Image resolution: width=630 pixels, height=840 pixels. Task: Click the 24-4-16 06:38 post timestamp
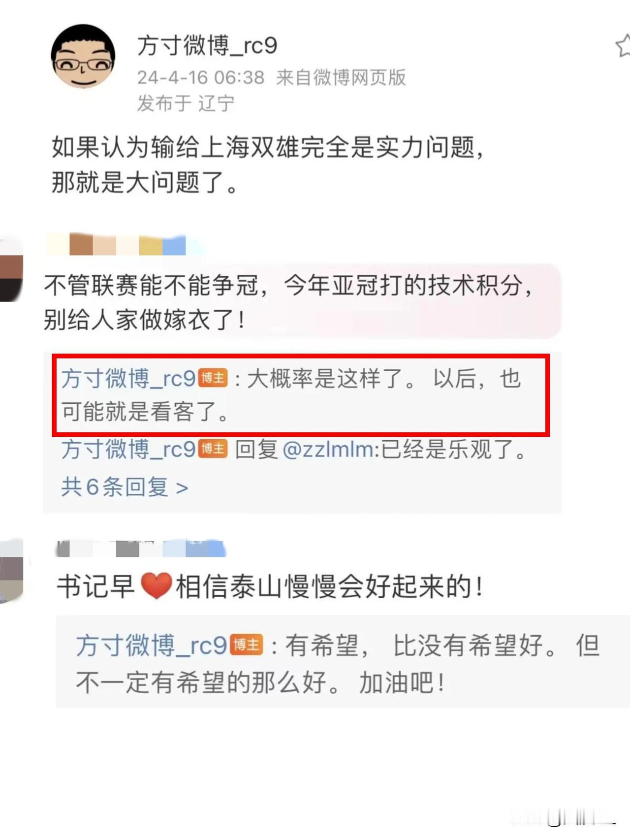201,78
